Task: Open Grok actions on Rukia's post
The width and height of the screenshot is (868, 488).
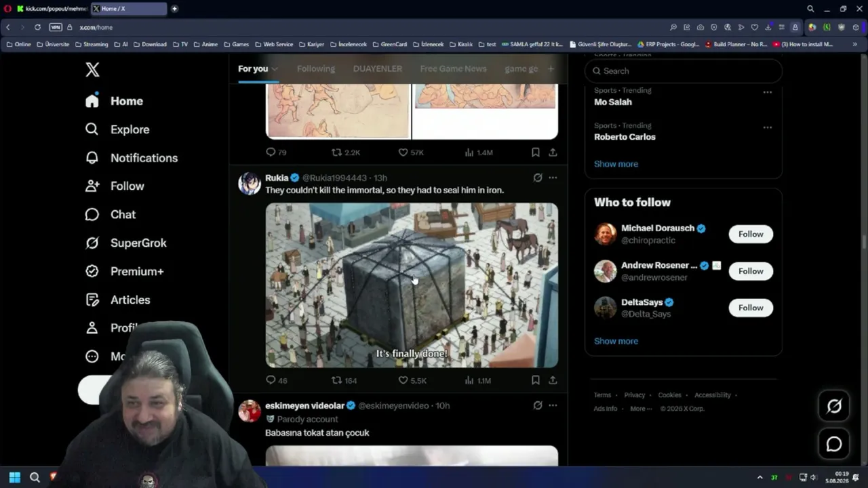Action: point(538,178)
